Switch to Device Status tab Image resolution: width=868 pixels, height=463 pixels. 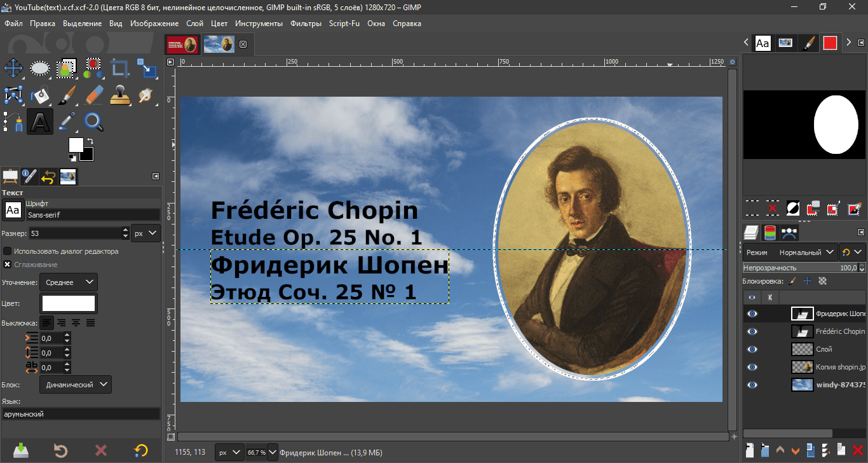30,176
